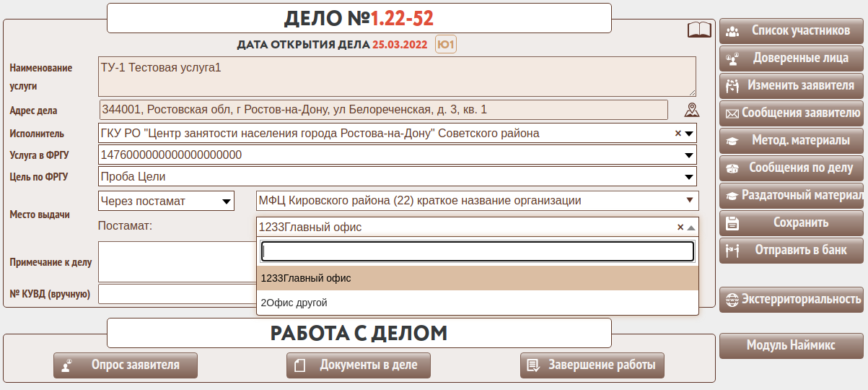868x390 pixels.
Task: Open Список участников panel
Action: [791, 31]
